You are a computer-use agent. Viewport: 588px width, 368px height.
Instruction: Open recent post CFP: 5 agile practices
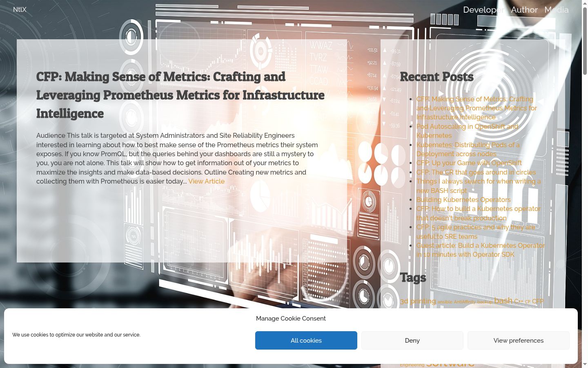pos(476,231)
